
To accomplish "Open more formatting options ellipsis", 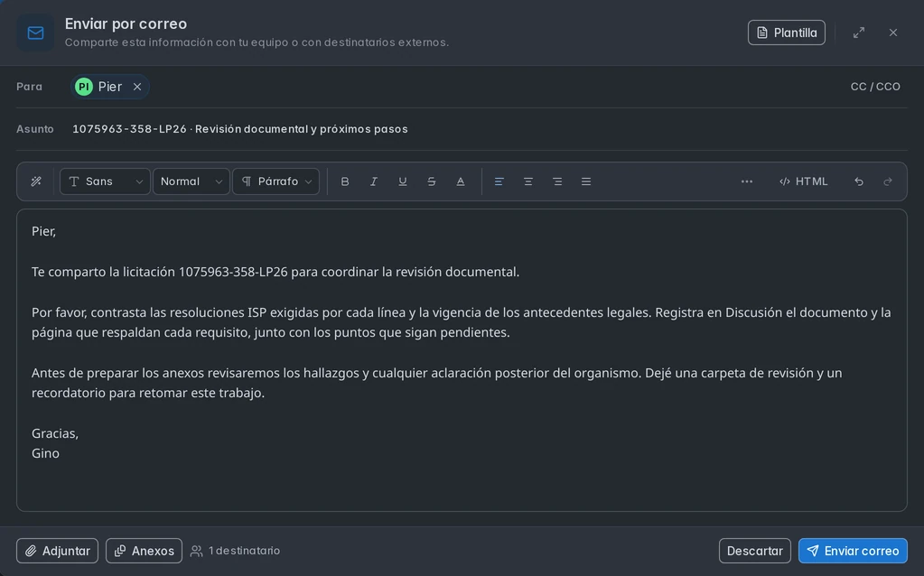I will pos(747,181).
